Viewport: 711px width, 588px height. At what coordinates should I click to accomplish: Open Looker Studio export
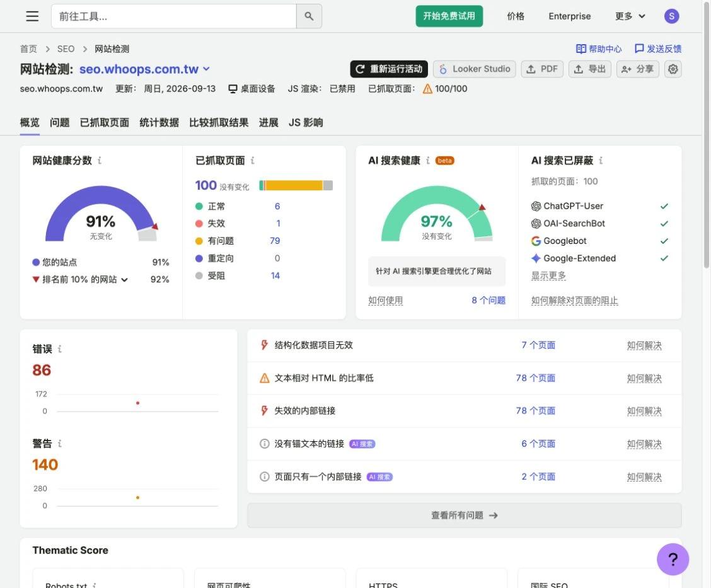pos(474,69)
